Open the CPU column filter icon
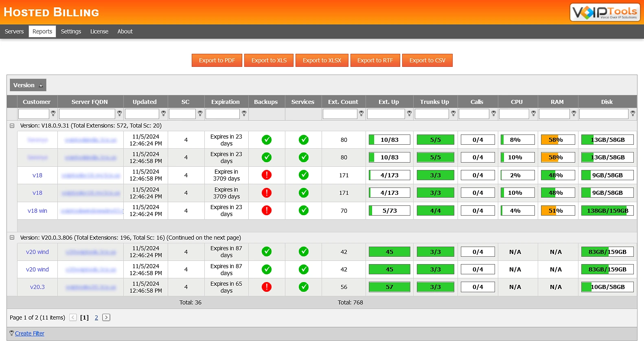This screenshot has width=644, height=355. click(x=533, y=114)
